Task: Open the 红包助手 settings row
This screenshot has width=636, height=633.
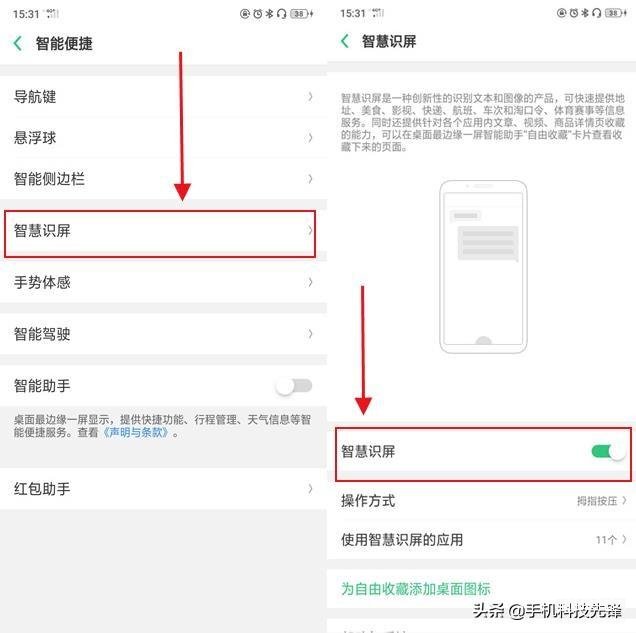Action: [x=163, y=489]
